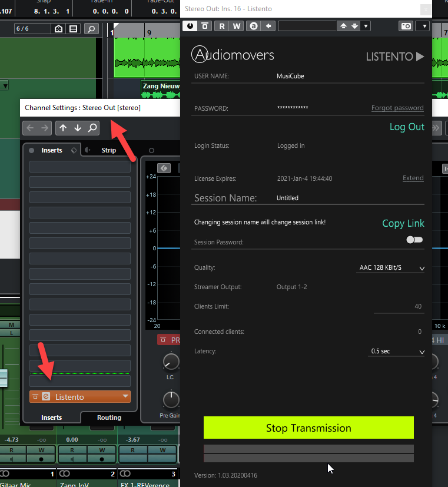The image size is (448, 487).
Task: Click the plugin snapshot camera icon
Action: (406, 26)
